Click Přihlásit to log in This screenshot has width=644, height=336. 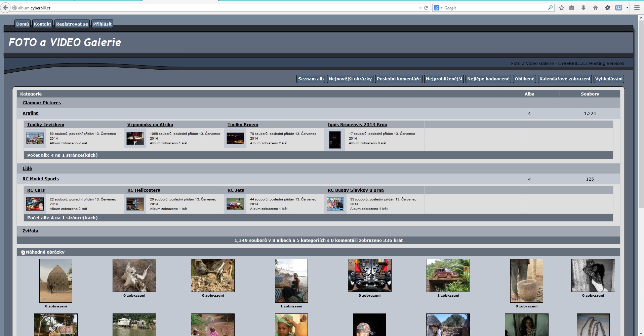(x=102, y=24)
